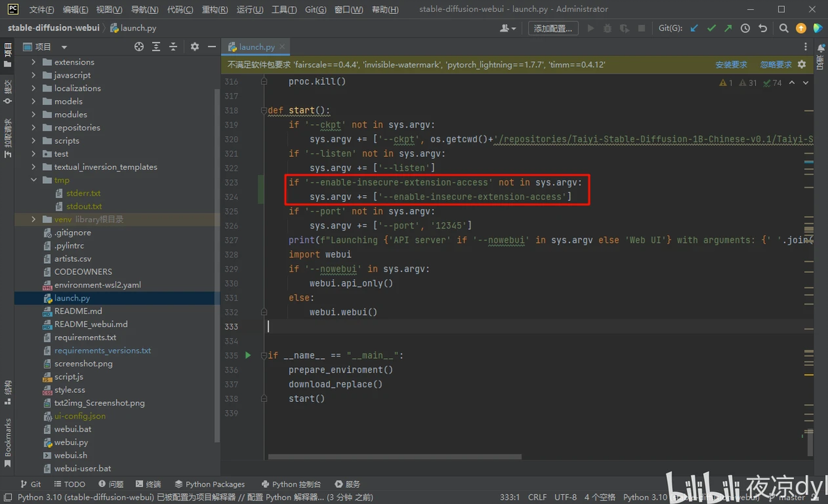Select stderr.txt in tmp folder
This screenshot has width=828, height=504.
83,193
